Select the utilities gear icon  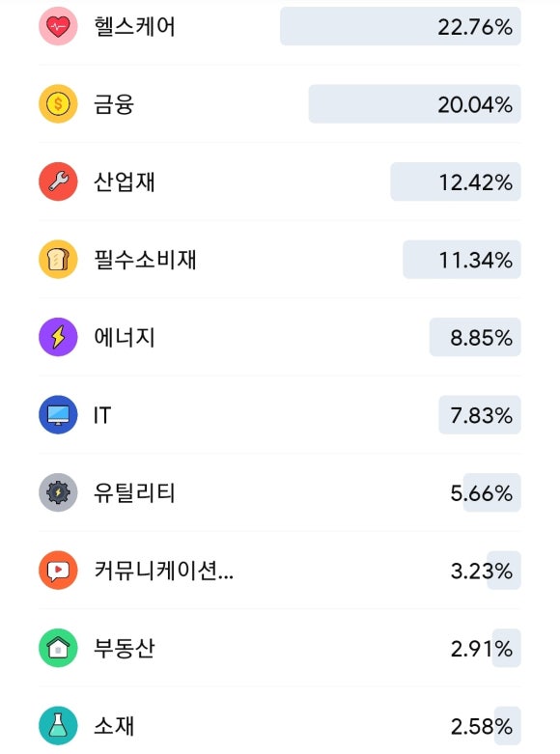(x=58, y=492)
